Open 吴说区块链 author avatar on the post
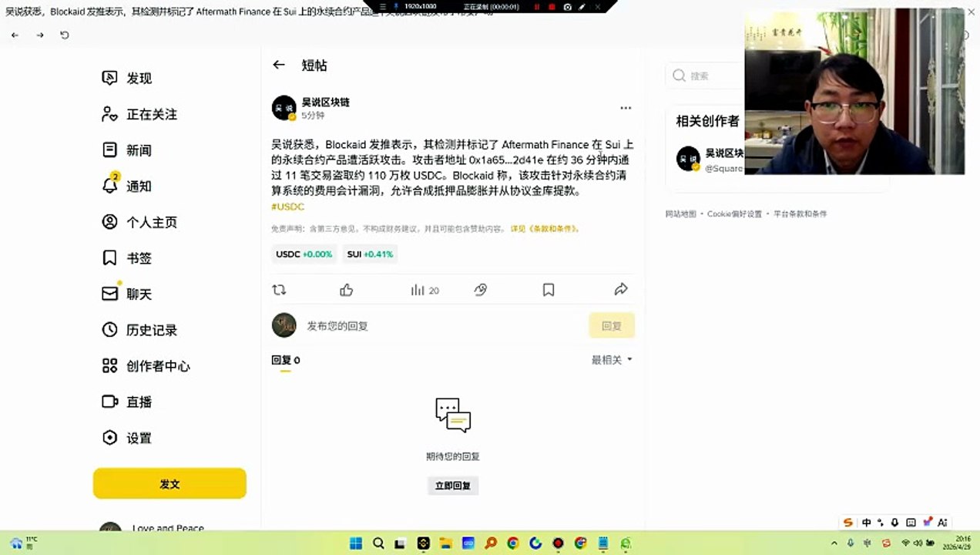This screenshot has width=980, height=555. (x=284, y=108)
